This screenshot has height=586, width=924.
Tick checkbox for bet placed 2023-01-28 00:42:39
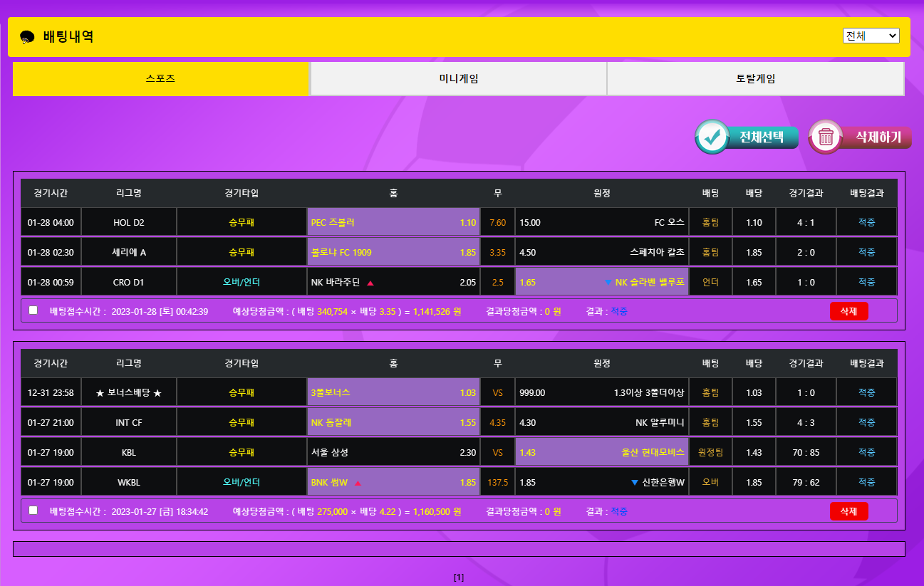[33, 310]
